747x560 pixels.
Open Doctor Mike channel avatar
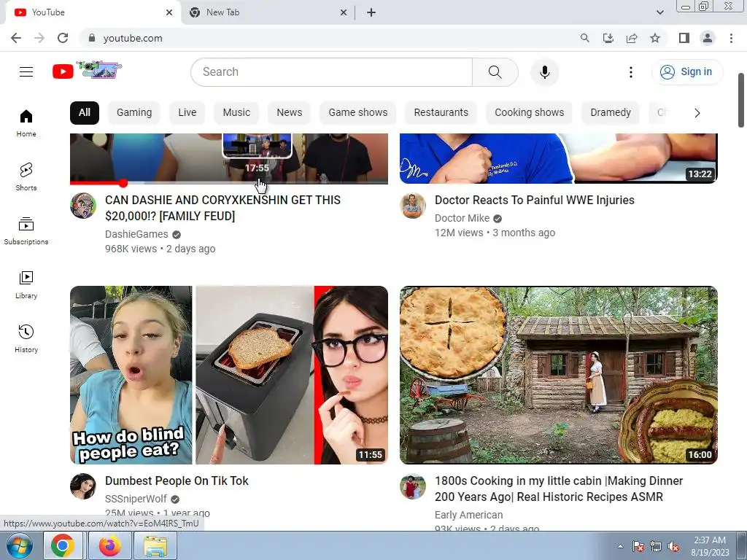pyautogui.click(x=413, y=206)
